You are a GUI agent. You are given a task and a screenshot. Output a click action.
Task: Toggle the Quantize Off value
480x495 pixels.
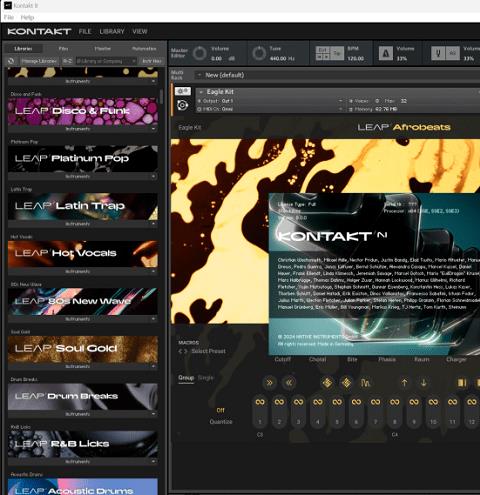[221, 410]
